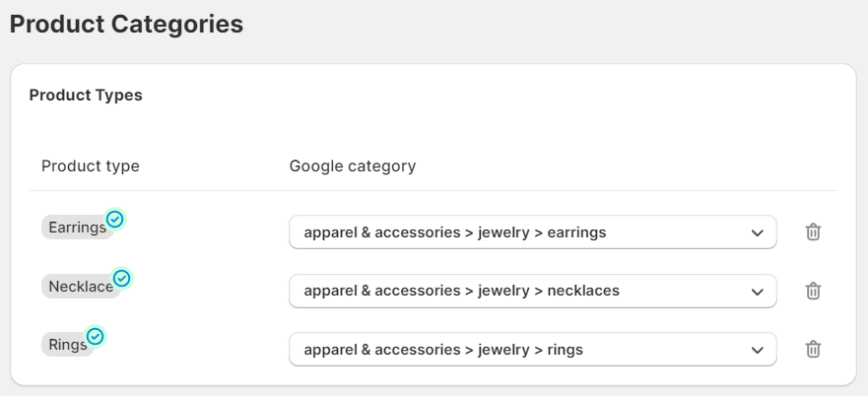This screenshot has height=396, width=868.
Task: Select the Earrings product type tag
Action: pos(78,228)
